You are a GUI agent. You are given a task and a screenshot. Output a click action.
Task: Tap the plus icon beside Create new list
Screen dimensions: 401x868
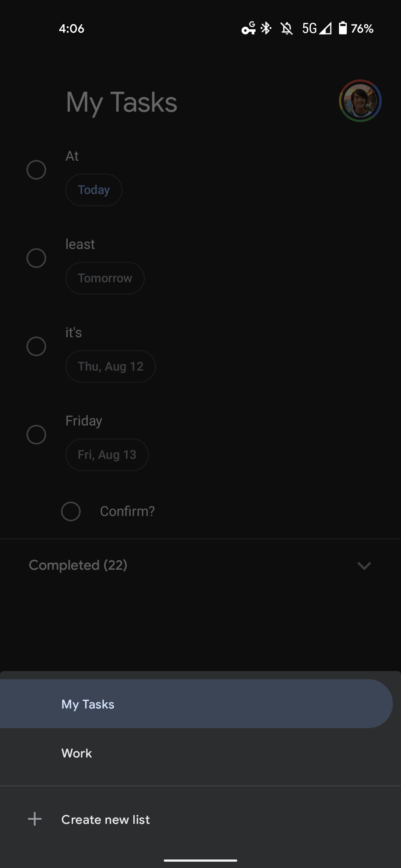[x=35, y=819]
